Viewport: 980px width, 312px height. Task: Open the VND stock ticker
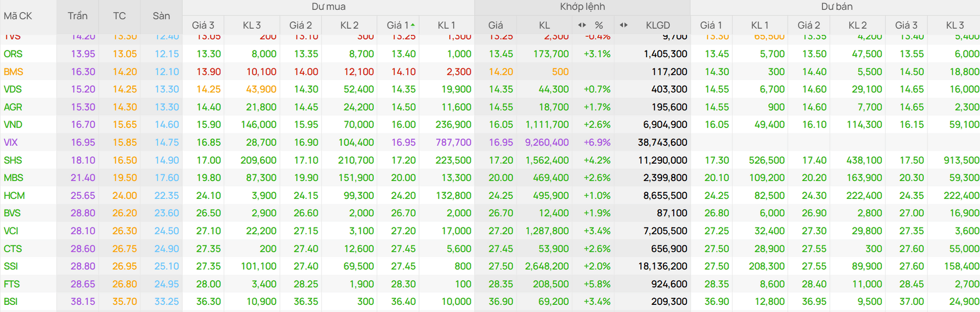click(x=13, y=124)
